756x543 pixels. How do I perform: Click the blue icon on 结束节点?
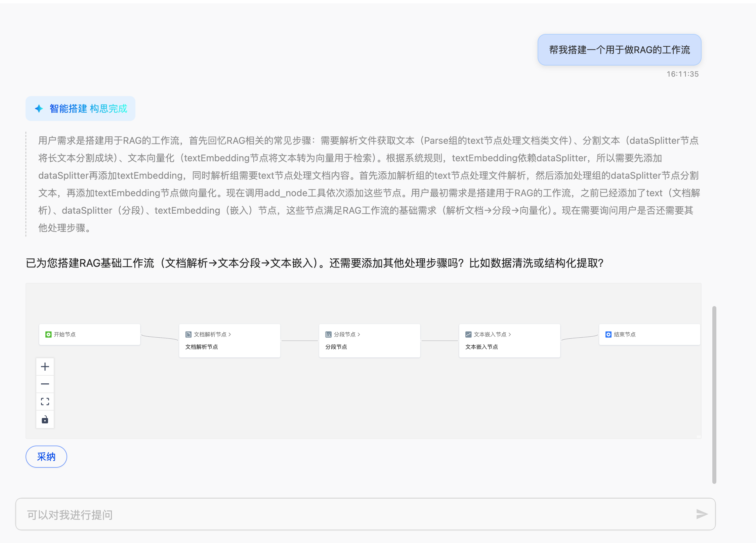(608, 334)
